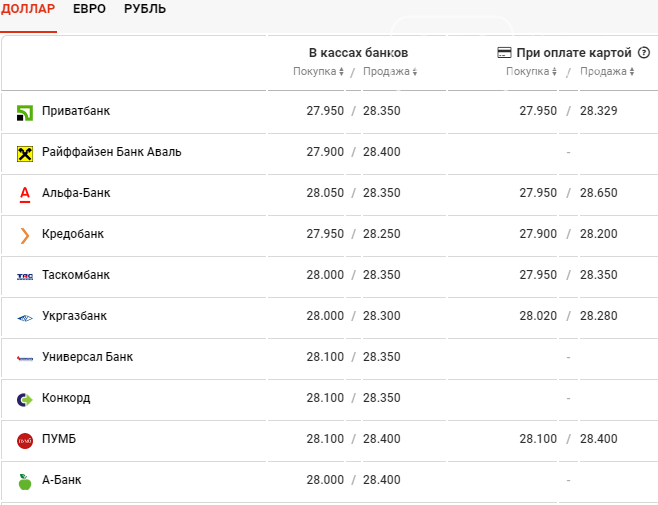Sort bank cash desk rates by Продажа
The height and width of the screenshot is (505, 658).
[390, 72]
